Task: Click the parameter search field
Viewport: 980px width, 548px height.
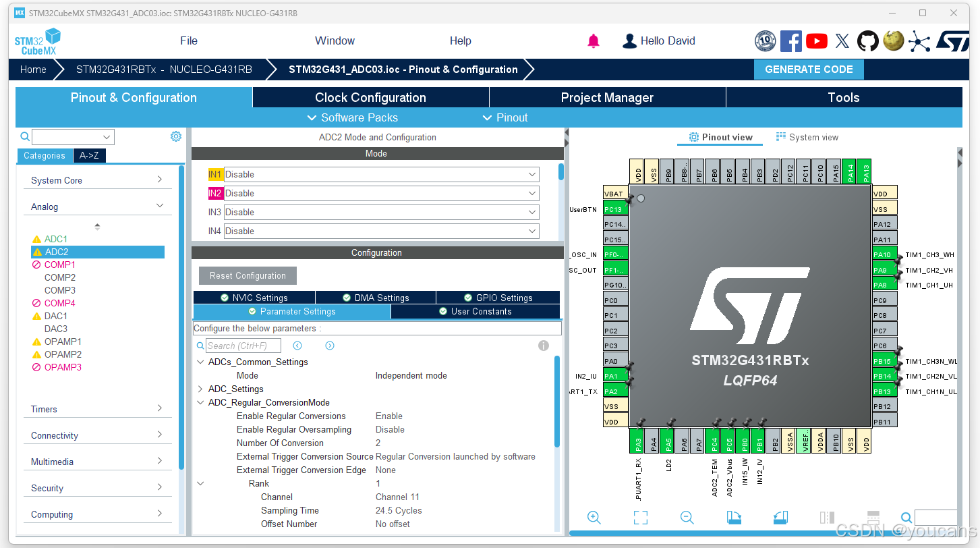Action: (x=243, y=346)
